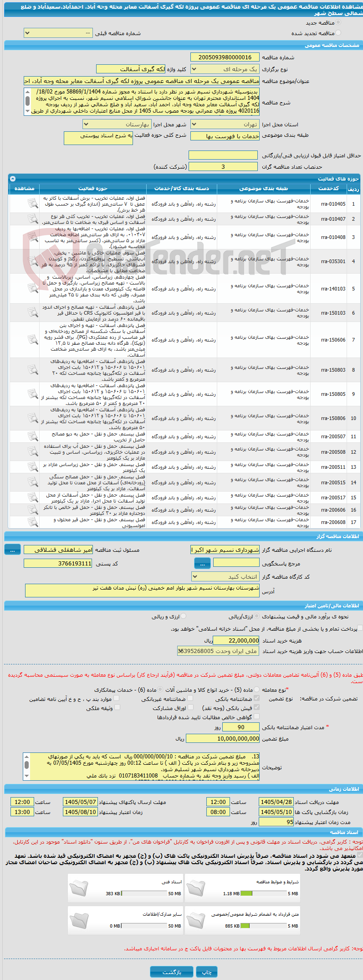Open view icon for row rra-010408
The width and height of the screenshot is (363, 980).
click(x=32, y=237)
